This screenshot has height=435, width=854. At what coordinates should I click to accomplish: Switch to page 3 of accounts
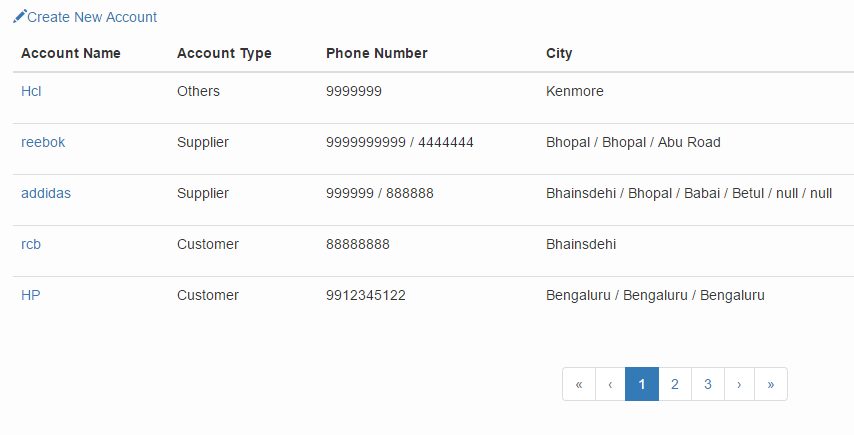pos(707,384)
